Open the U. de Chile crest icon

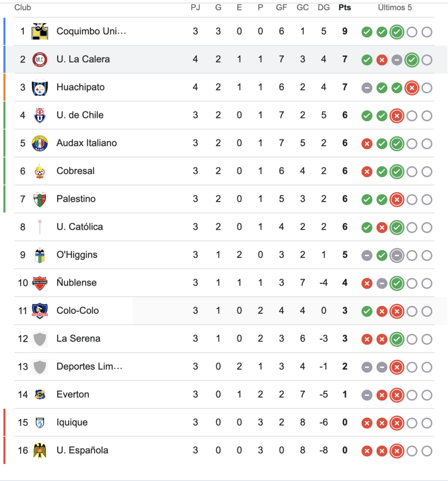(40, 115)
